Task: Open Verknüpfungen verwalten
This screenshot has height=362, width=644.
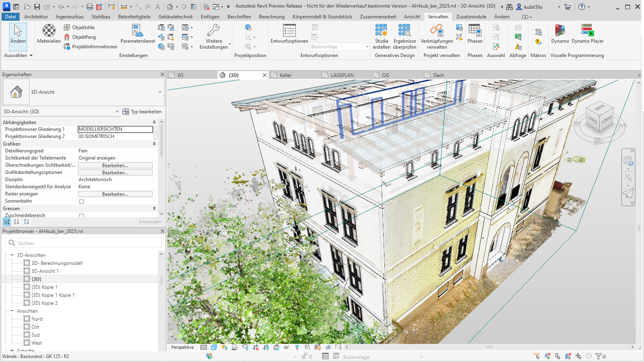Action: point(437,37)
